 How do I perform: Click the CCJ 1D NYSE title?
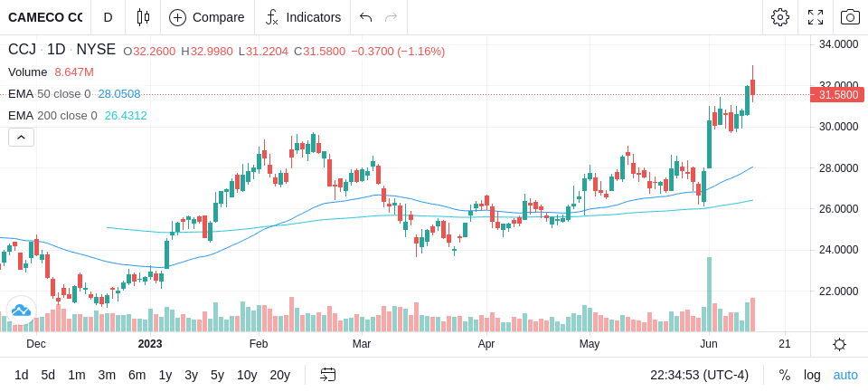click(x=62, y=50)
